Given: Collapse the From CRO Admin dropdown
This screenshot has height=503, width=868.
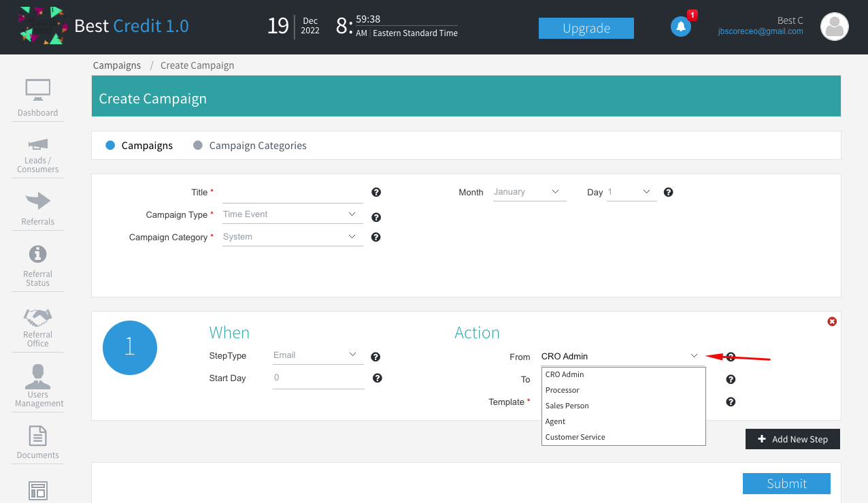Looking at the screenshot, I should [623, 357].
